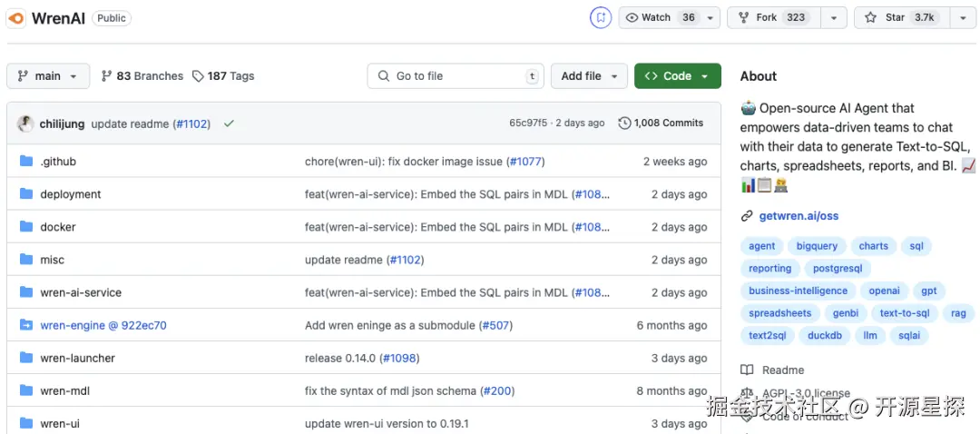Open the Readme link in About
The image size is (980, 434).
pos(783,370)
